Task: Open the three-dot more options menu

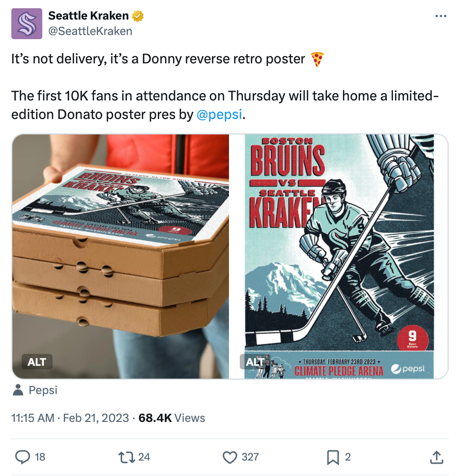Action: [x=440, y=16]
